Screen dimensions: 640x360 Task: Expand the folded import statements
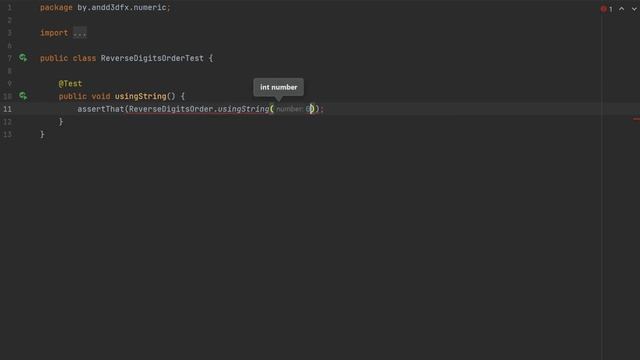coord(80,33)
